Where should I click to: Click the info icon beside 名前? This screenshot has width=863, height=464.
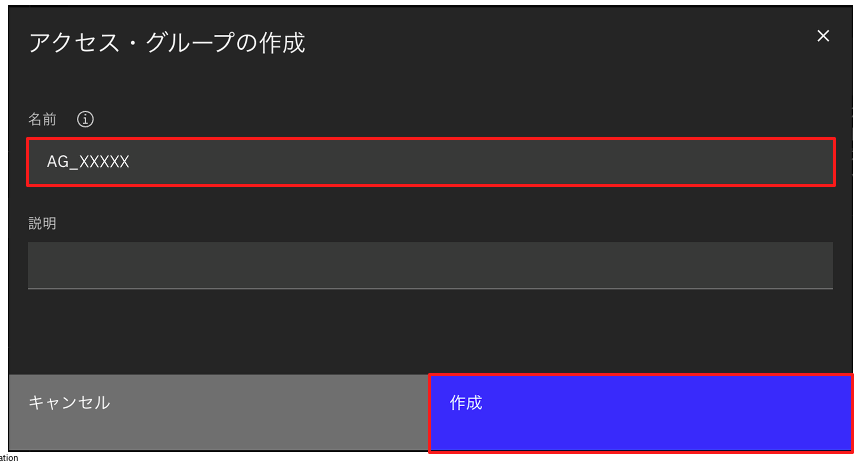point(85,119)
